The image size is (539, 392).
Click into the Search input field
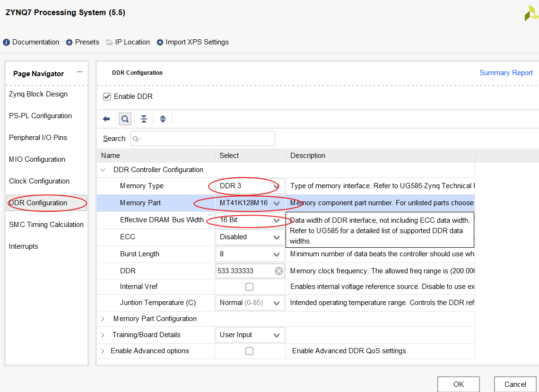click(203, 139)
